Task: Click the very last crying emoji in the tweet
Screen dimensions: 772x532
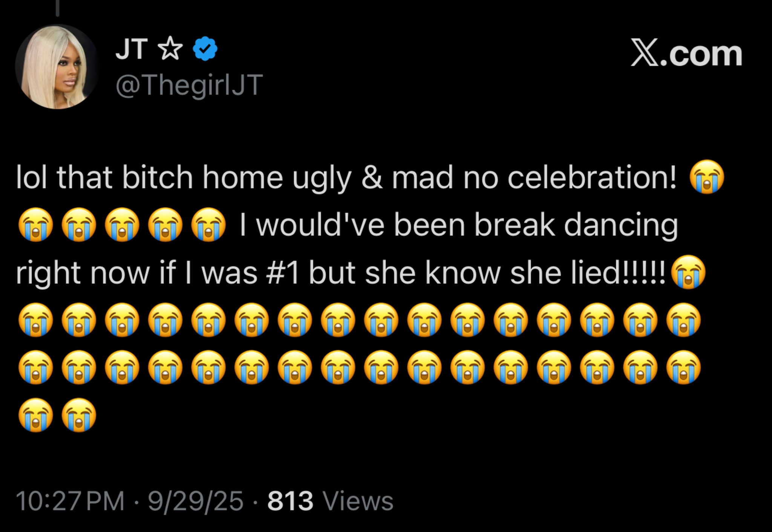Action: pyautogui.click(x=79, y=415)
